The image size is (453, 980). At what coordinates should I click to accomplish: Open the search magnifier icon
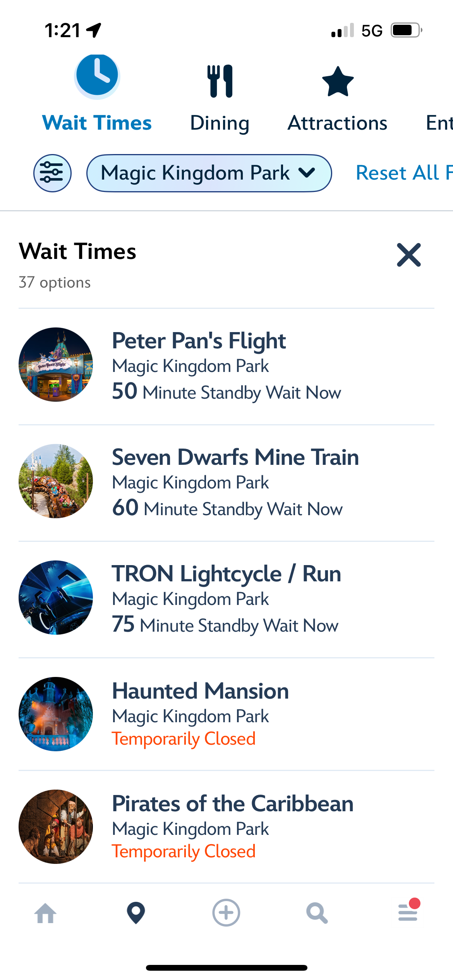317,913
